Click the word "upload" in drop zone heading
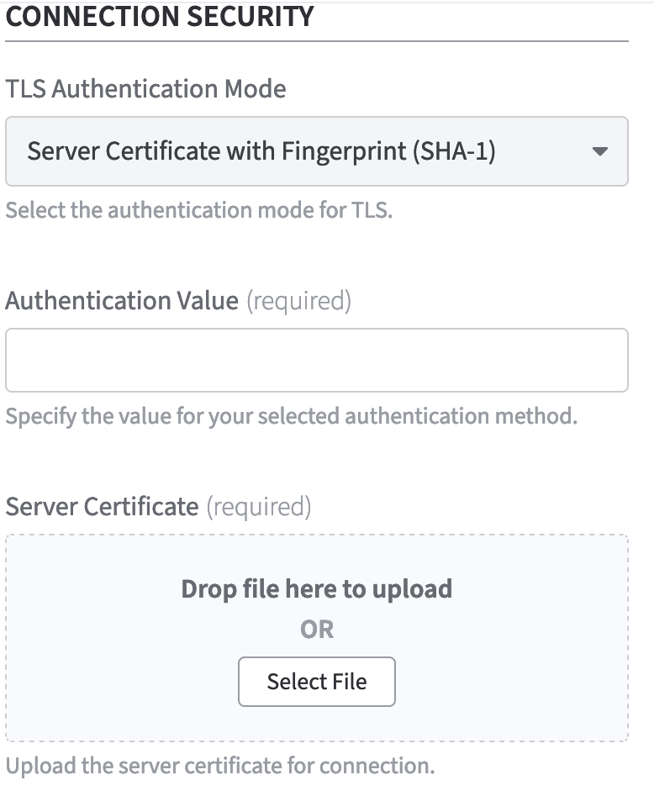This screenshot has height=812, width=654. tap(411, 588)
